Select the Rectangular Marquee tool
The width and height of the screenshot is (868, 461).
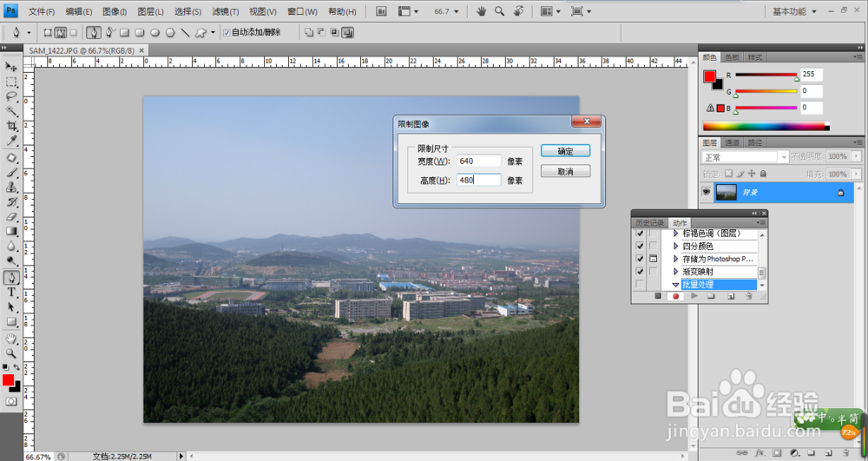pos(11,82)
